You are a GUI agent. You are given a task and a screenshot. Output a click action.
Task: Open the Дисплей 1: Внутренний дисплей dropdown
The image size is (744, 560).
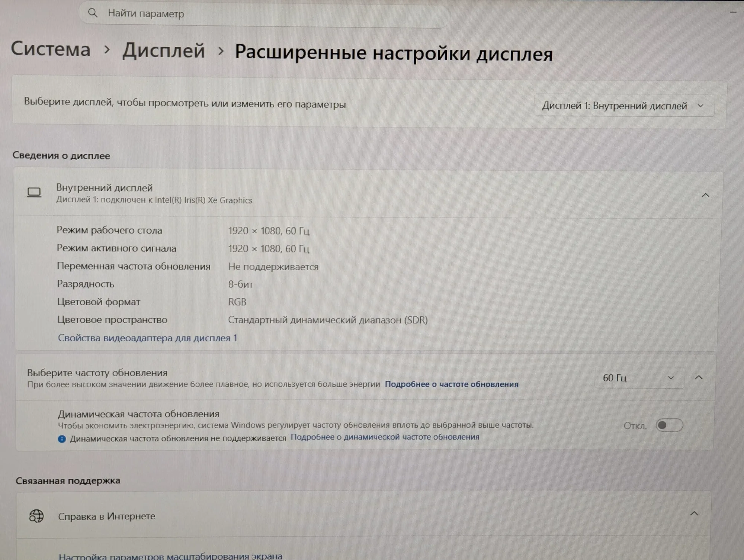click(624, 106)
